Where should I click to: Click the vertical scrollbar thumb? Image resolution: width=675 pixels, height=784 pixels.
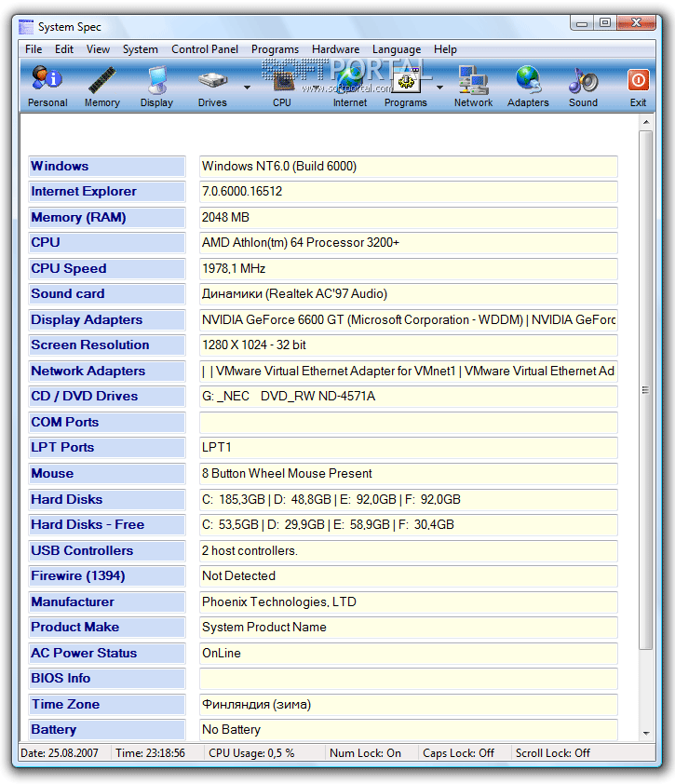coord(646,390)
